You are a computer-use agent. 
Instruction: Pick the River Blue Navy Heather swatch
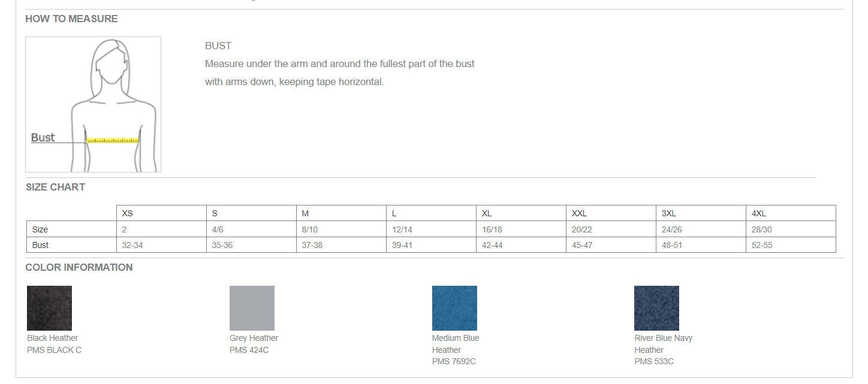coord(656,308)
